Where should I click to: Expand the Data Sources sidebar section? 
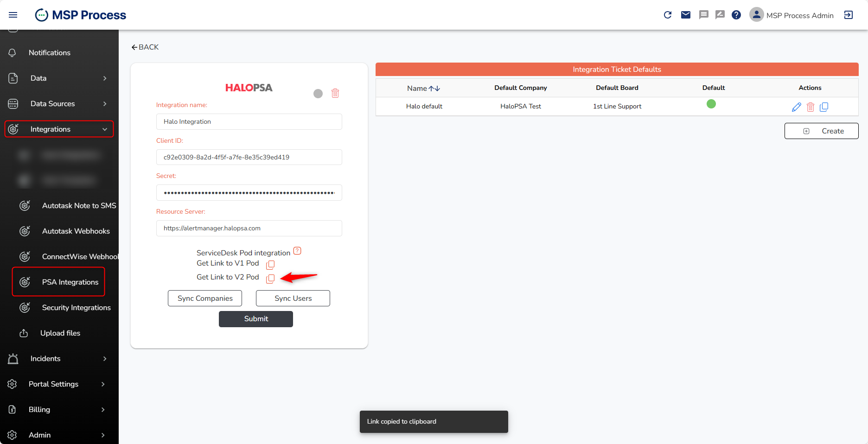(x=59, y=104)
